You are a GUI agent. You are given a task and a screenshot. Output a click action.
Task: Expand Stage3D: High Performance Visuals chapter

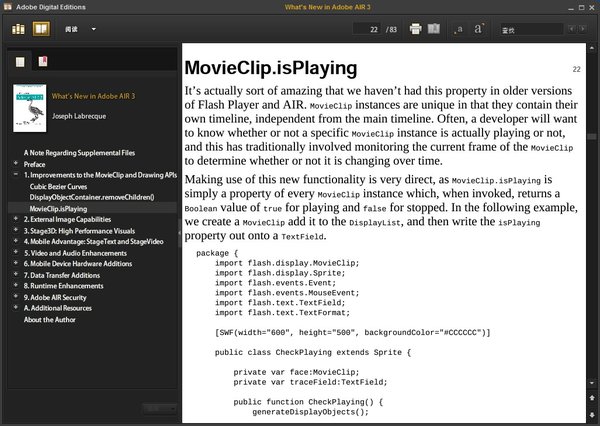[x=15, y=231]
